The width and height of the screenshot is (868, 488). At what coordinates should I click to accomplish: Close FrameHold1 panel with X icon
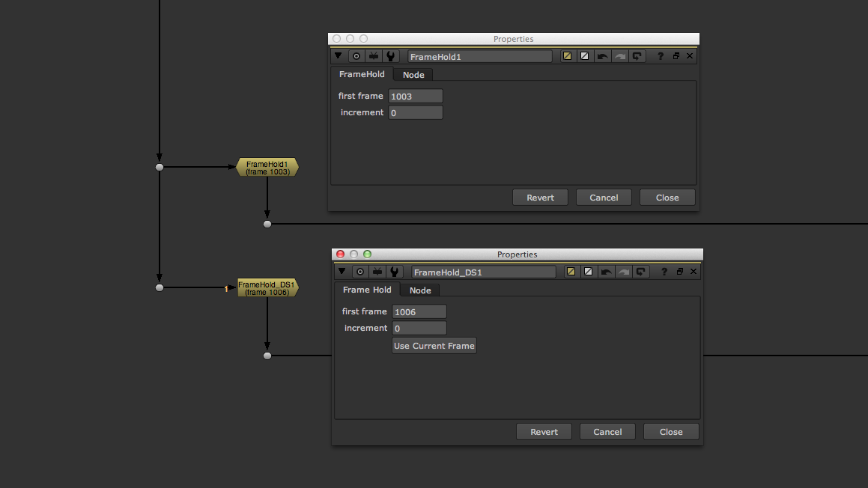(x=690, y=56)
